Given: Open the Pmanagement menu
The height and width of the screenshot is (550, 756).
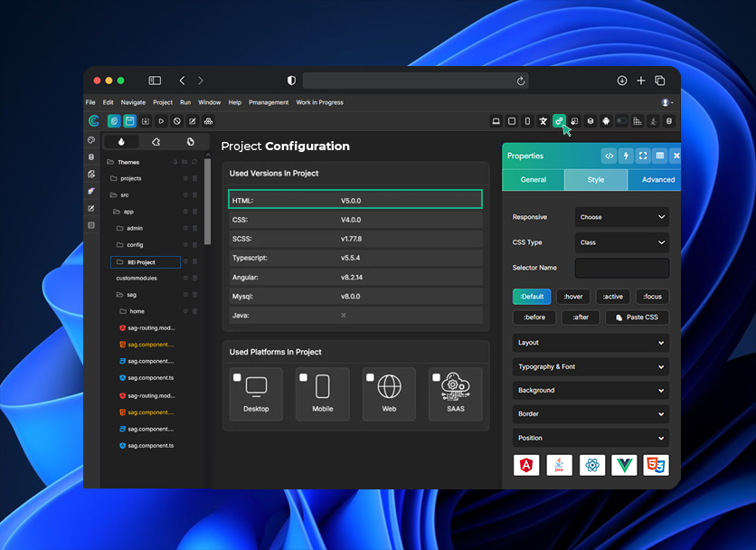Looking at the screenshot, I should coord(269,102).
